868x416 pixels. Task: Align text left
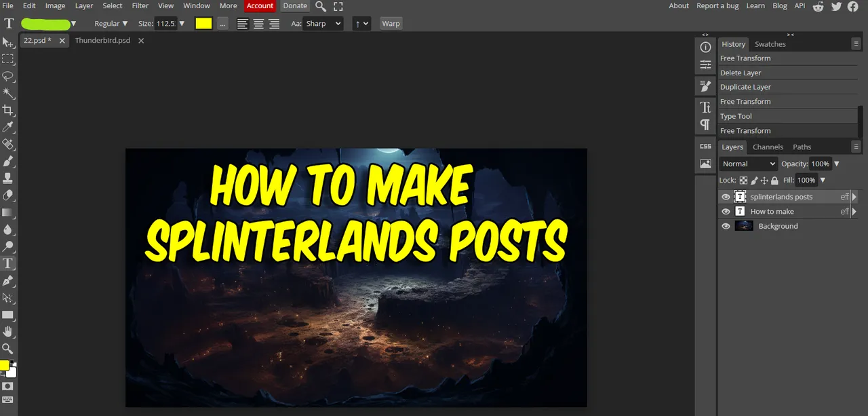(x=242, y=24)
